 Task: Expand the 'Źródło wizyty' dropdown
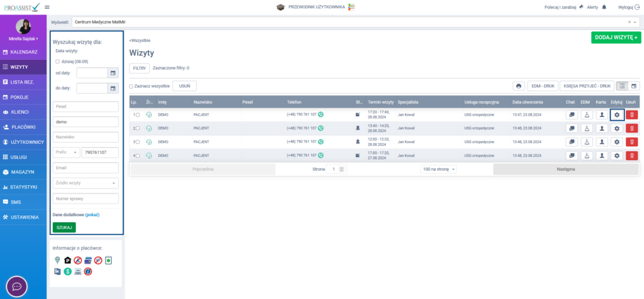[85, 183]
